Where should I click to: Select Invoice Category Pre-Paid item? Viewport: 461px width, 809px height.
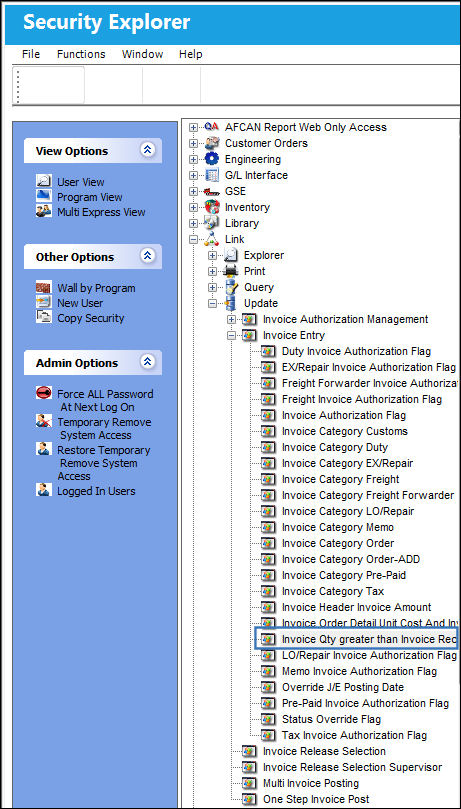pyautogui.click(x=344, y=575)
